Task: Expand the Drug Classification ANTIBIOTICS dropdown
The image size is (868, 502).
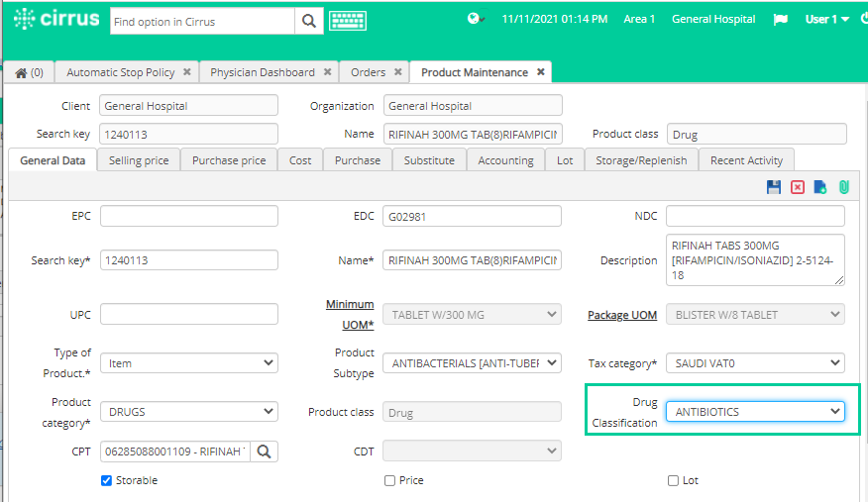Action: pyautogui.click(x=755, y=412)
